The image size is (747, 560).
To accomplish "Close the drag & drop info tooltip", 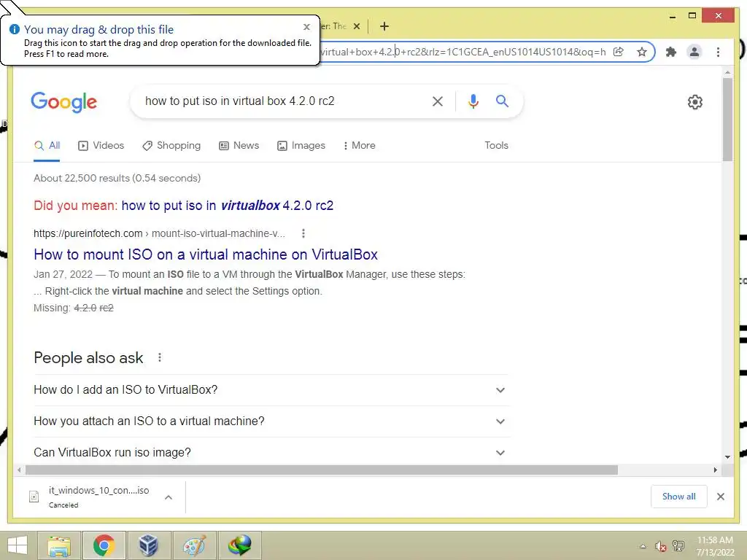I will [307, 27].
